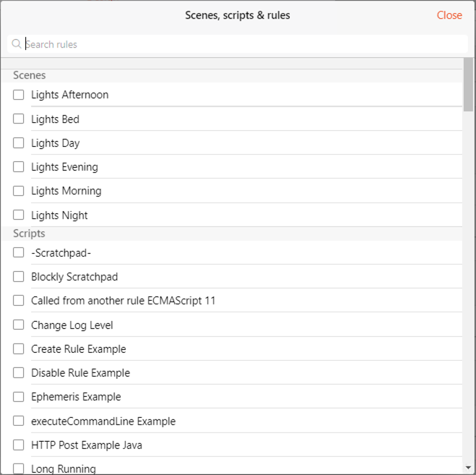Check the Change Log Level script
This screenshot has height=475, width=476.
click(x=19, y=325)
